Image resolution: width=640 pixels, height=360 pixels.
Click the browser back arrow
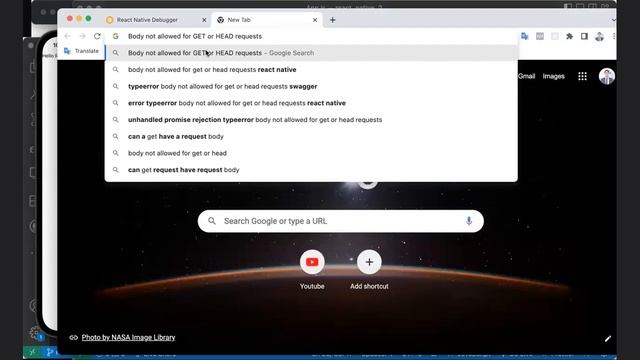tap(68, 36)
